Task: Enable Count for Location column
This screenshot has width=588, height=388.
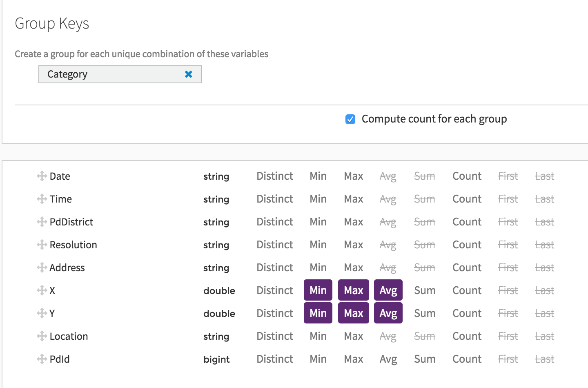Action: (467, 336)
